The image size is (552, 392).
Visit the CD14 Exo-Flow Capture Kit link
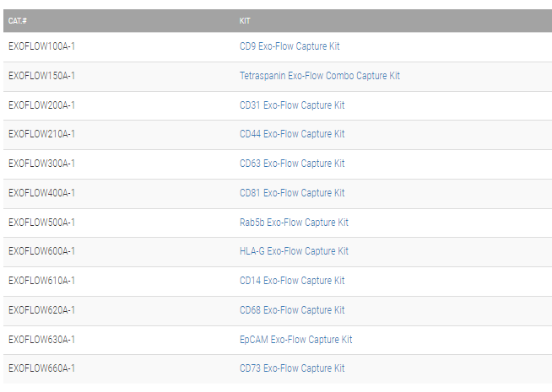tap(292, 281)
